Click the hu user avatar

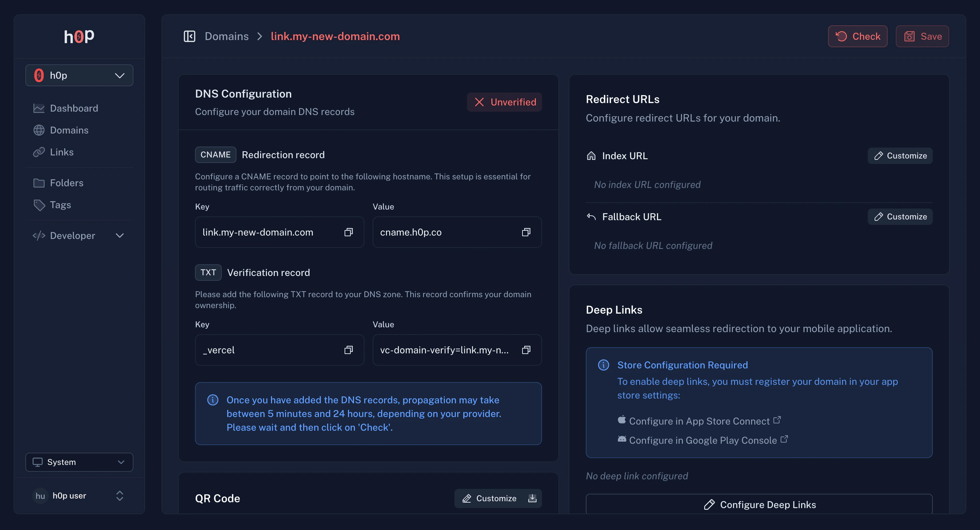[40, 495]
